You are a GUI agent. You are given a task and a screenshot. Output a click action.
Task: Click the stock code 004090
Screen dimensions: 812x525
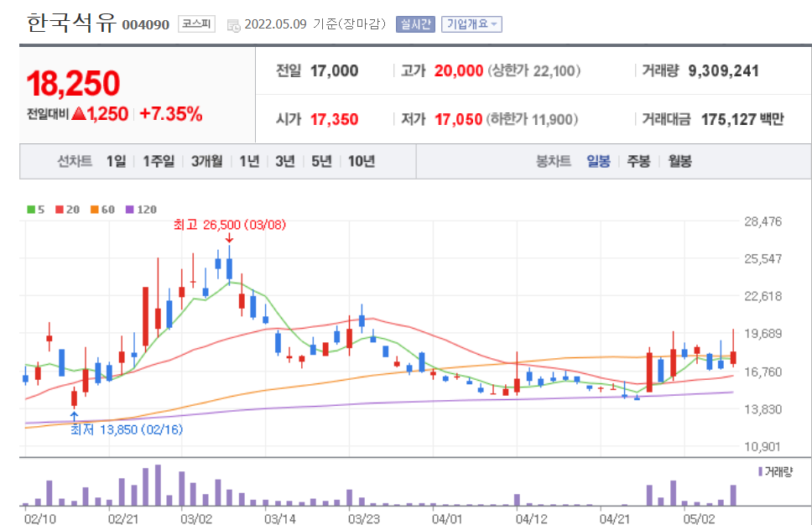click(145, 25)
